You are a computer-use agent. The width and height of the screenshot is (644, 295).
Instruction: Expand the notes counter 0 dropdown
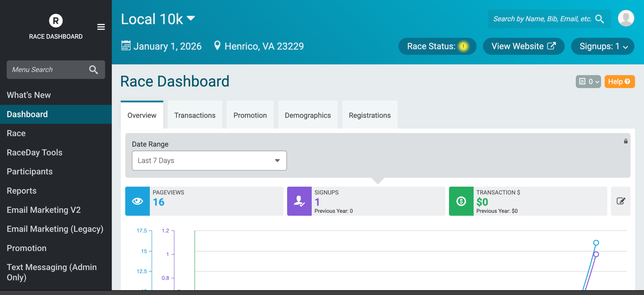[x=588, y=81]
